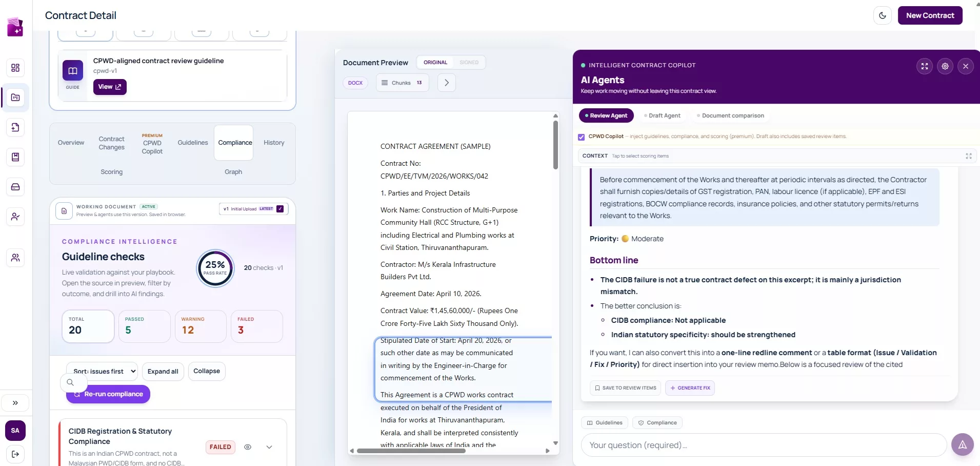Toggle the CPWD Copilot checkbox
Image resolution: width=980 pixels, height=466 pixels.
pyautogui.click(x=581, y=137)
